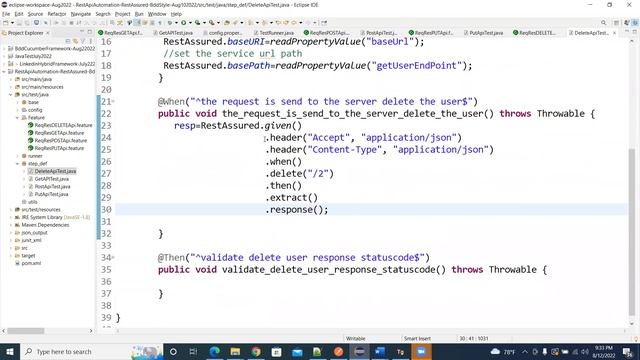Minimize the editor area
This screenshot has width=640, height=360.
point(627,32)
